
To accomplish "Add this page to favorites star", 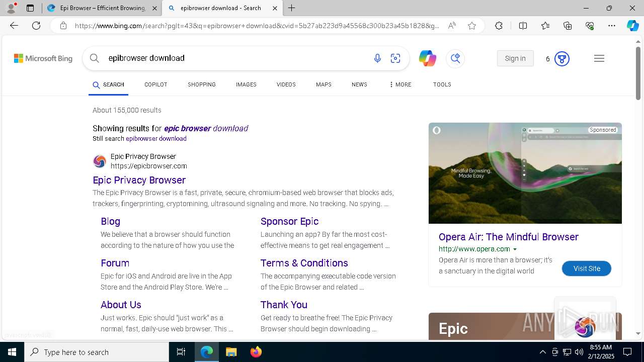I will click(472, 26).
